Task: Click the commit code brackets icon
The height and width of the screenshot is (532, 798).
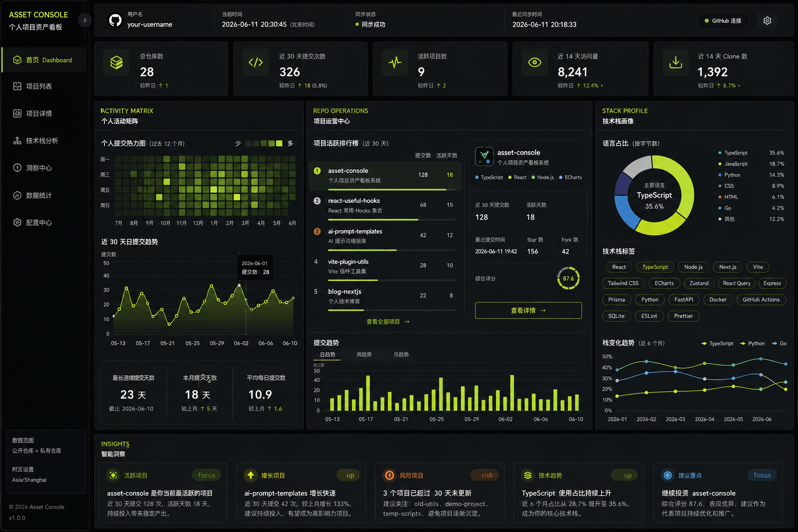Action: click(256, 62)
